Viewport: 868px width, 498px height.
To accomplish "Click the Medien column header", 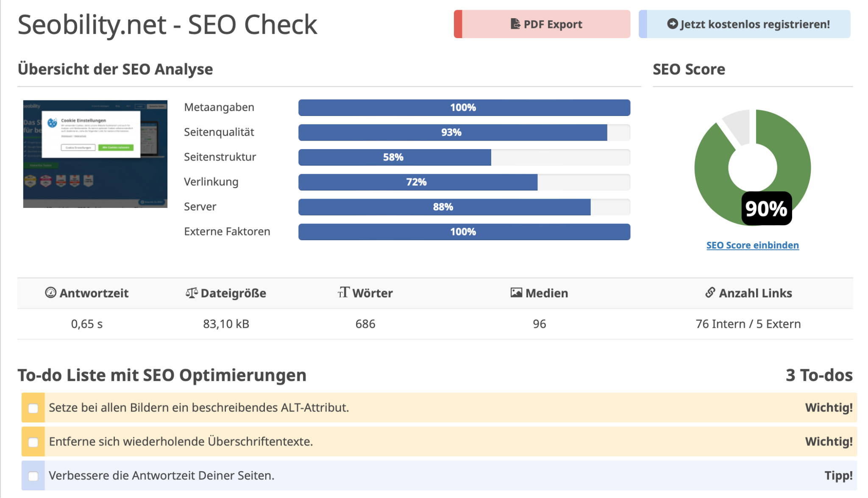I will coord(540,293).
